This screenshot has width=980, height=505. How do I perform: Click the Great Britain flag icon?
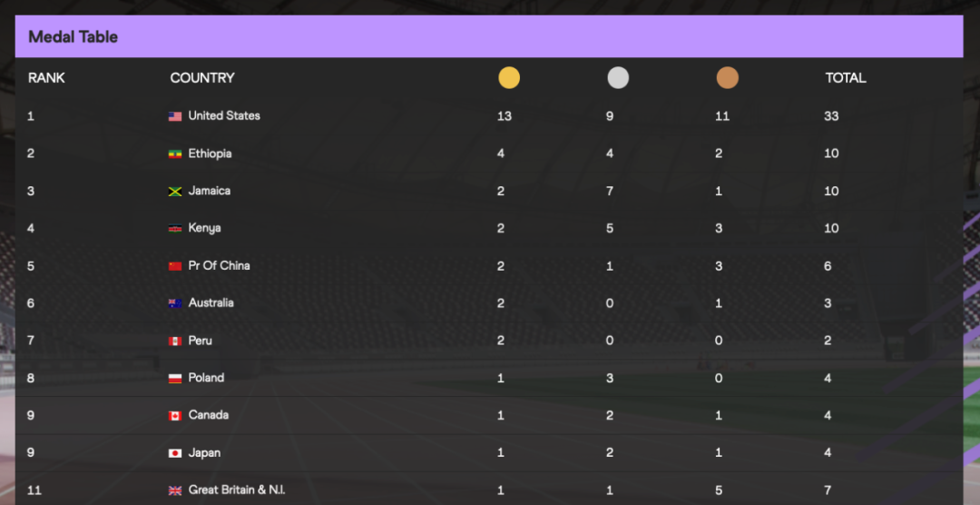175,490
